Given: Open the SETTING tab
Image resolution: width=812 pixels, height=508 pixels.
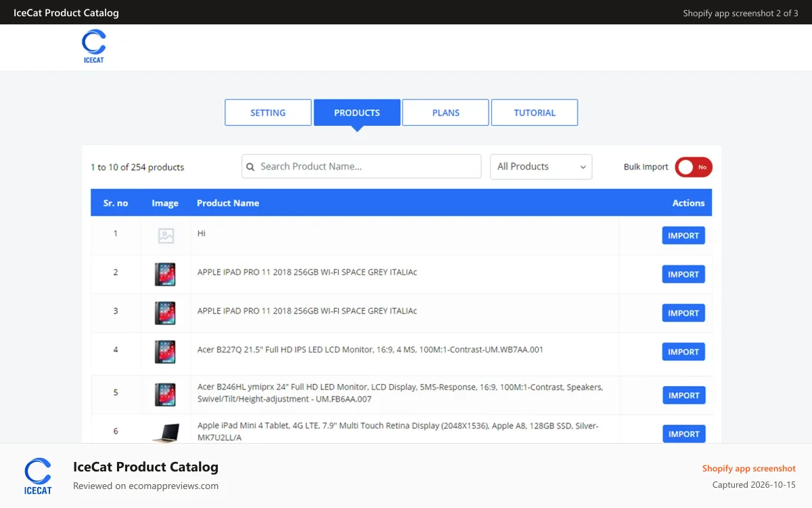Looking at the screenshot, I should pyautogui.click(x=268, y=112).
